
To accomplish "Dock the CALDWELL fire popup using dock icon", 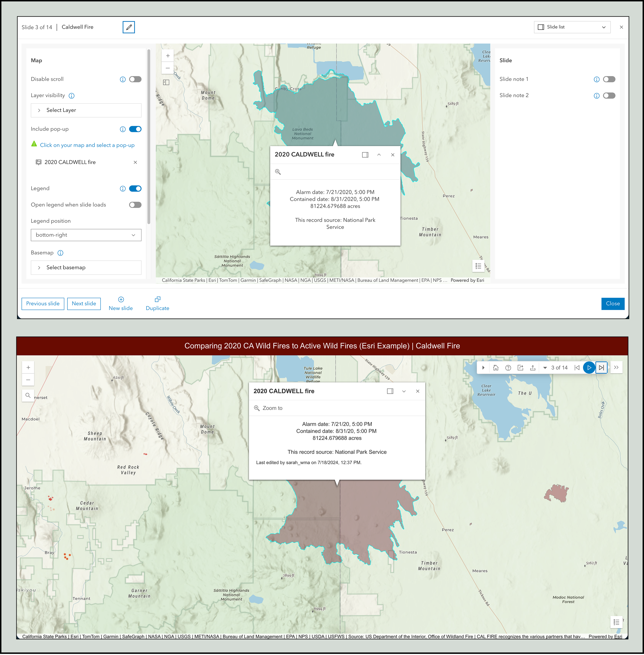I will click(365, 155).
